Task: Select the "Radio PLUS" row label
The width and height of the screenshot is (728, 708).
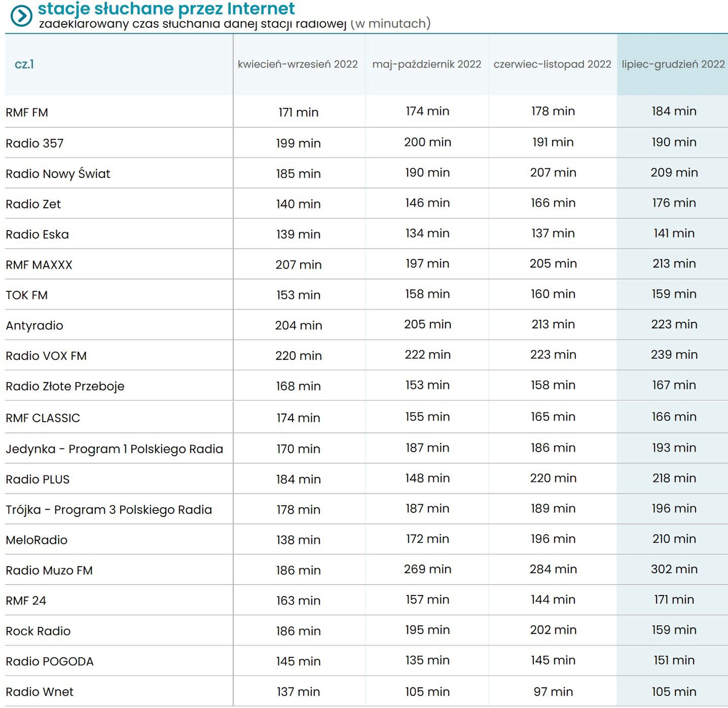Action: pos(38,479)
